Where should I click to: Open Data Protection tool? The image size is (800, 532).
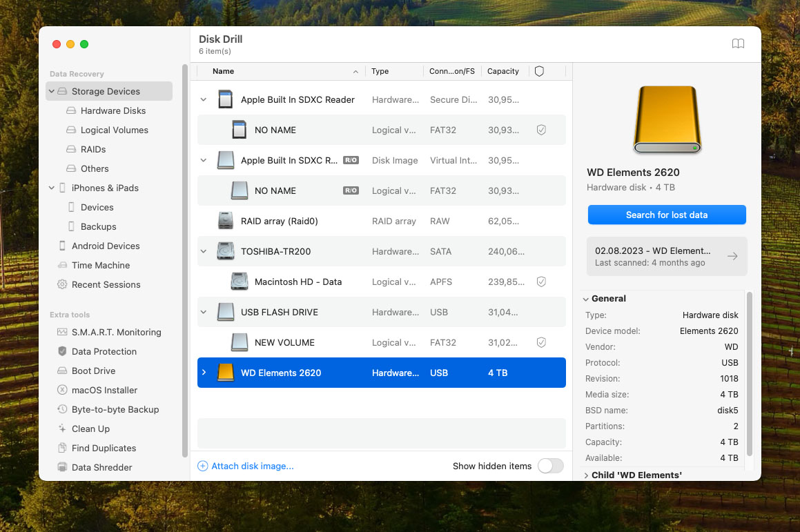tap(104, 351)
